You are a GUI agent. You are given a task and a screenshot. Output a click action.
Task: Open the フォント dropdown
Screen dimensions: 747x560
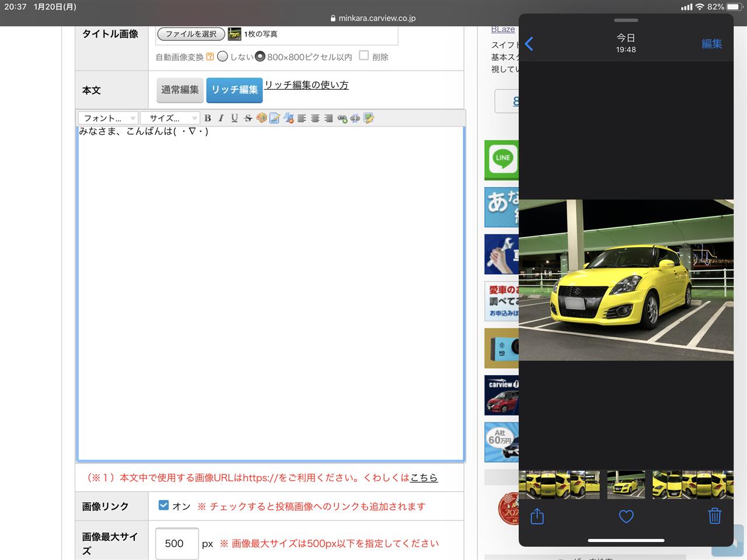click(x=108, y=118)
